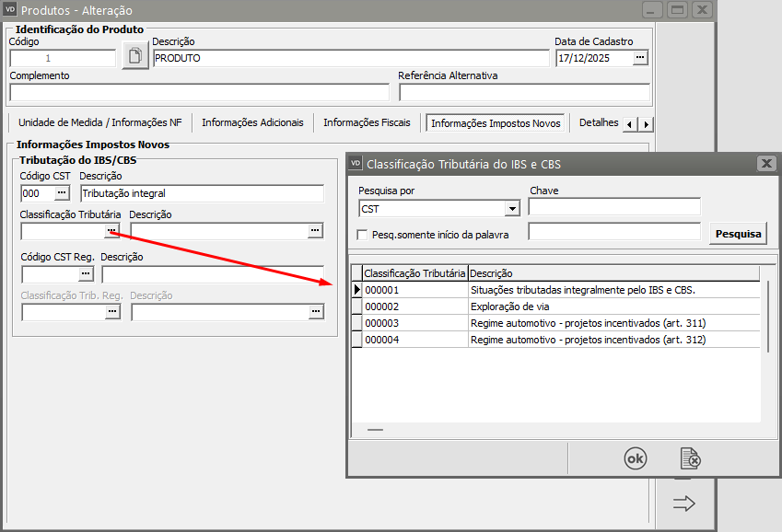Viewport: 782px width, 532px height.
Task: Click the Chave input field
Action: [614, 207]
